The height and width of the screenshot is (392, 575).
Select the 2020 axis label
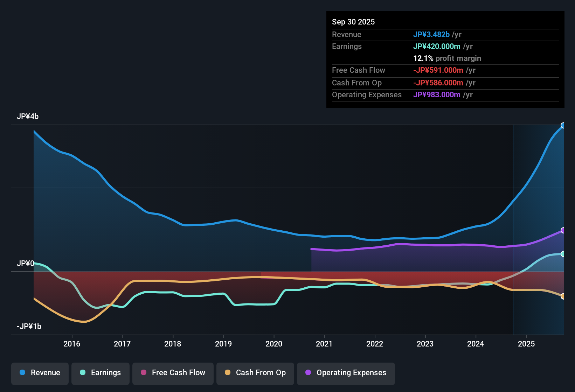coord(274,344)
